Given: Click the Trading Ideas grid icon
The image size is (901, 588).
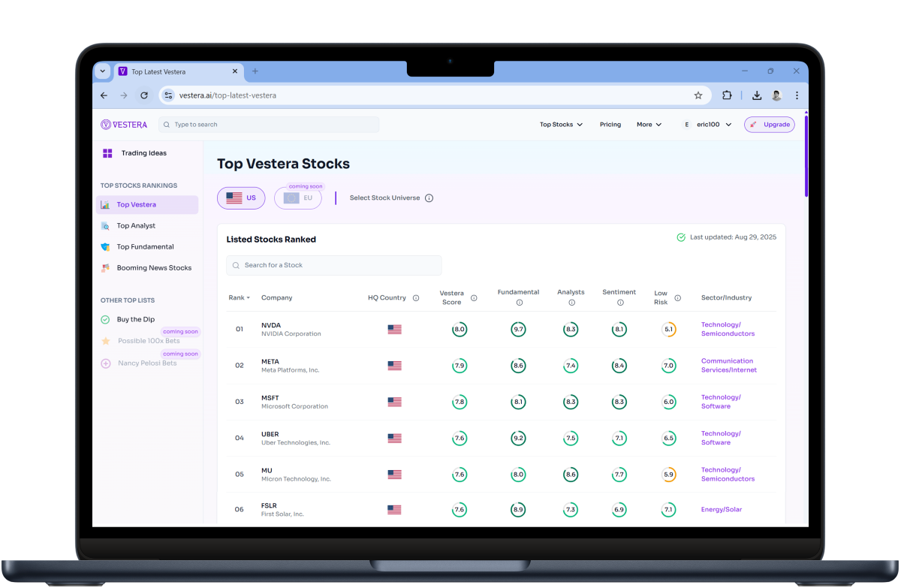Looking at the screenshot, I should point(108,153).
